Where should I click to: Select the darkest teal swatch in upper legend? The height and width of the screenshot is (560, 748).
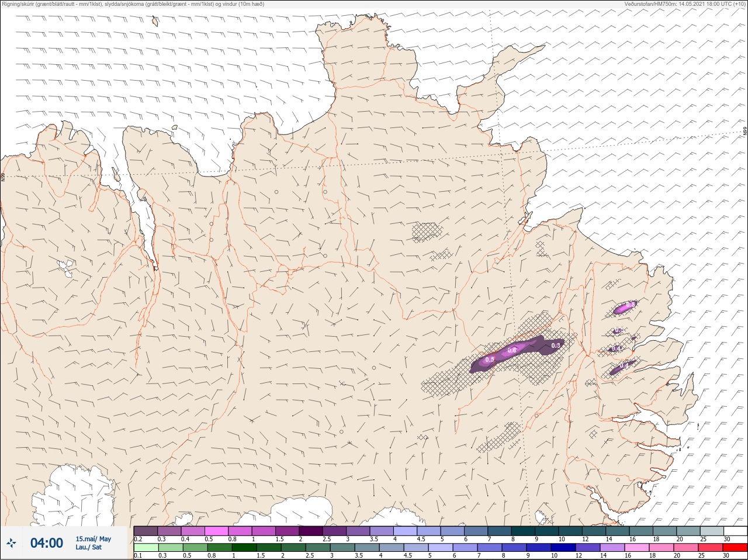coord(523,531)
